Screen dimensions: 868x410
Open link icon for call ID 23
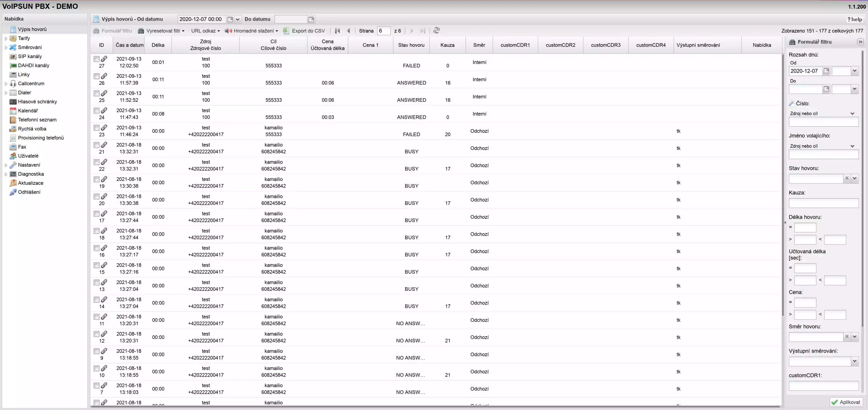[104, 127]
